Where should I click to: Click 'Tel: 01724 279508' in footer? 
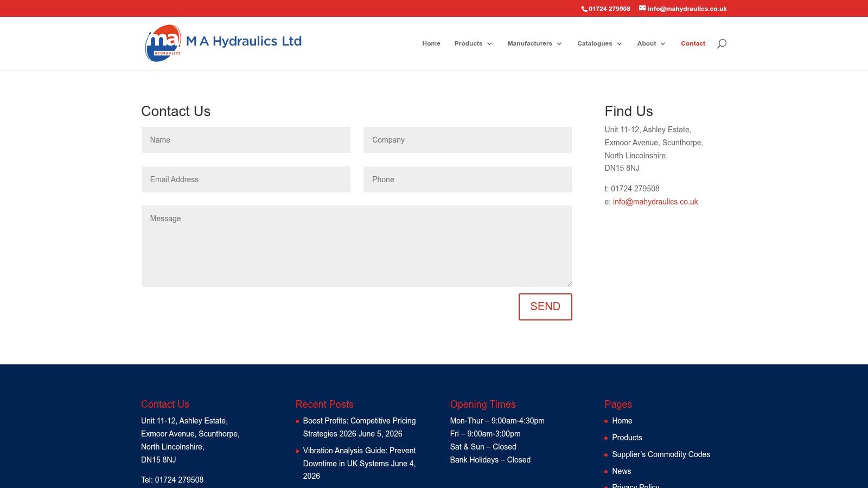[x=173, y=480]
